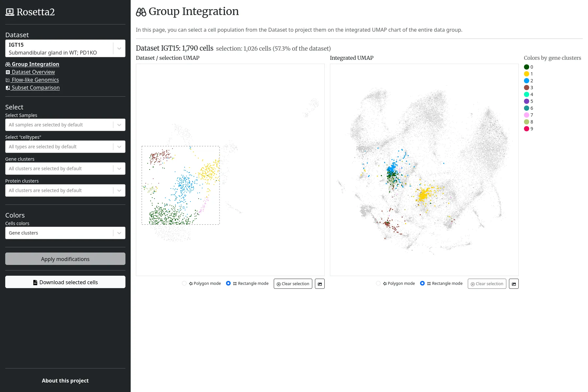Select Rectangle mode for Dataset UMAP
Image resolution: width=588 pixels, height=392 pixels.
pos(228,284)
